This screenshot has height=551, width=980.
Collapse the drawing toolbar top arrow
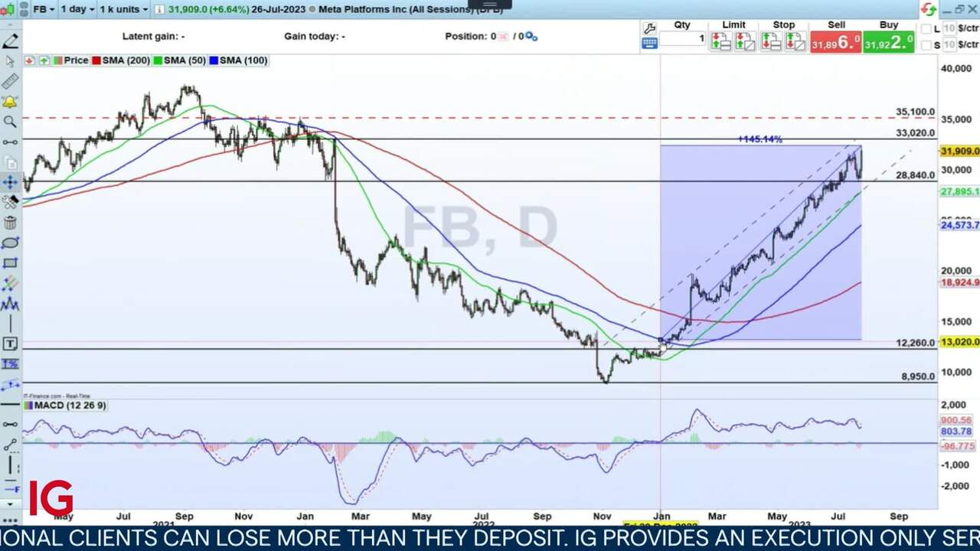[10, 24]
